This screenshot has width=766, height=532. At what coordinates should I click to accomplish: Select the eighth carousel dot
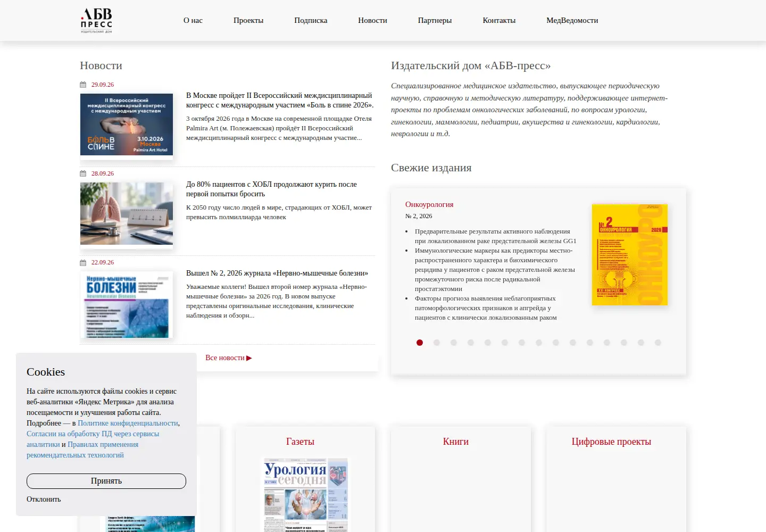(x=539, y=343)
